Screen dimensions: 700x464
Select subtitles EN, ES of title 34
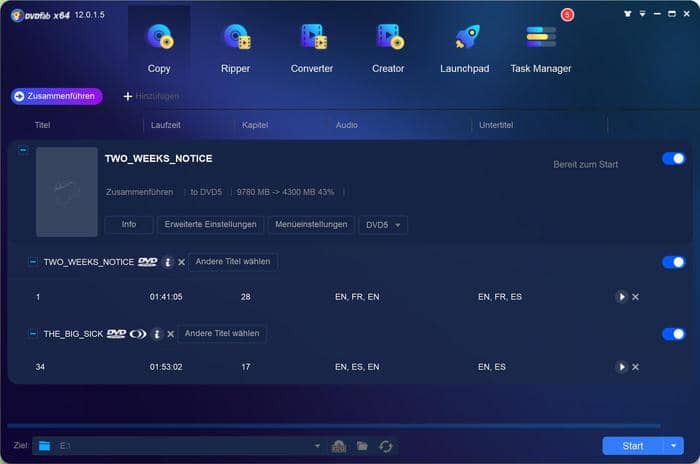click(492, 367)
